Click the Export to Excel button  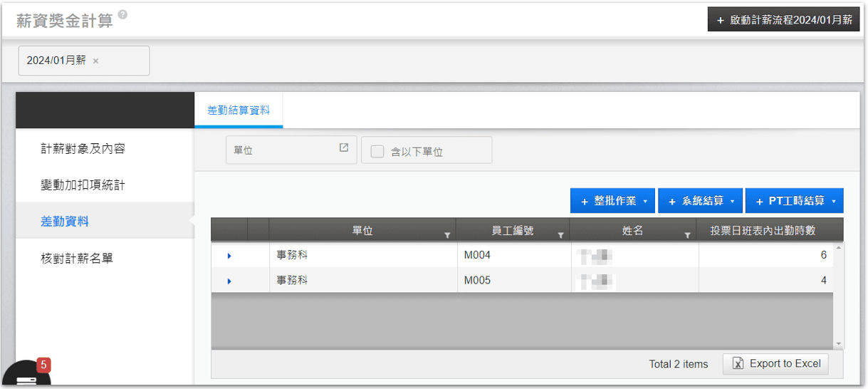pyautogui.click(x=776, y=363)
